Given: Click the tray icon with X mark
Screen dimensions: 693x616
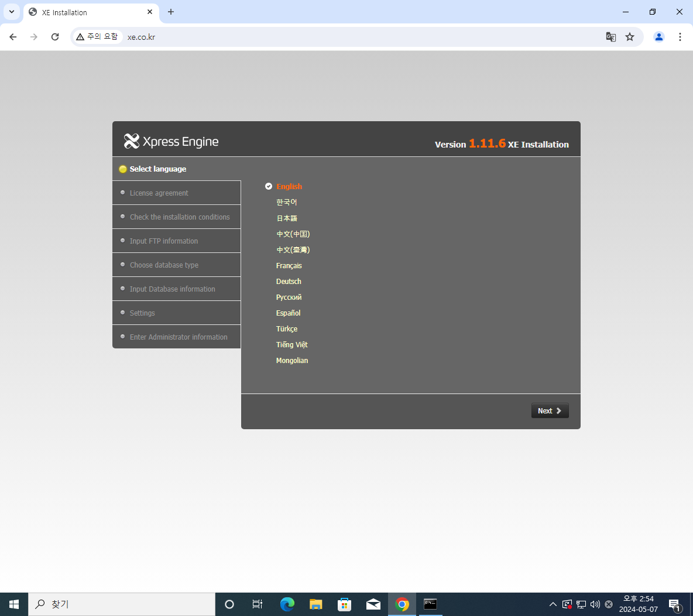Looking at the screenshot, I should (x=609, y=604).
